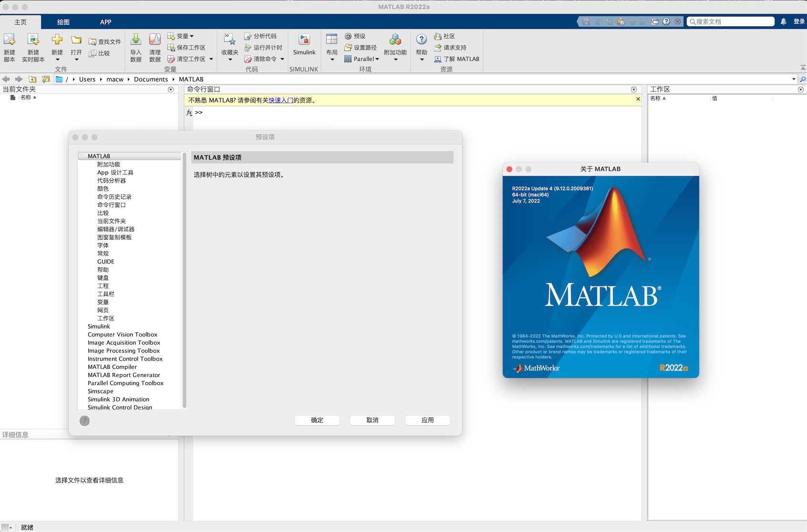The width and height of the screenshot is (807, 532).
Task: Click Set Path (设置路径)
Action: coord(361,48)
